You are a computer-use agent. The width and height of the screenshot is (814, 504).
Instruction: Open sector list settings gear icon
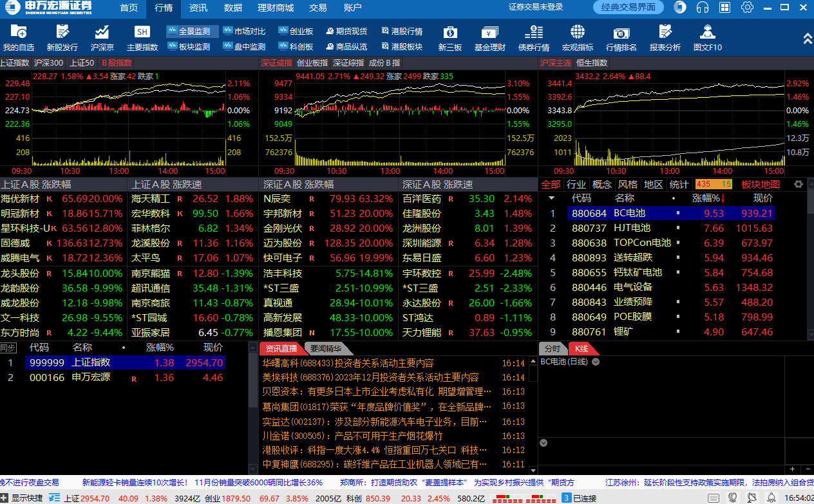799,184
